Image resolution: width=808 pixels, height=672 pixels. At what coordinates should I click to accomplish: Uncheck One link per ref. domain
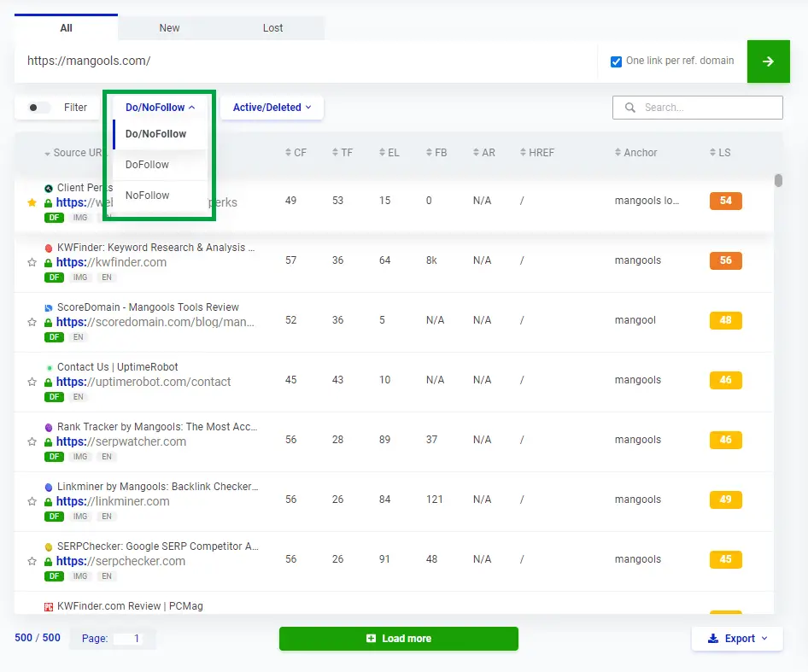pos(616,61)
